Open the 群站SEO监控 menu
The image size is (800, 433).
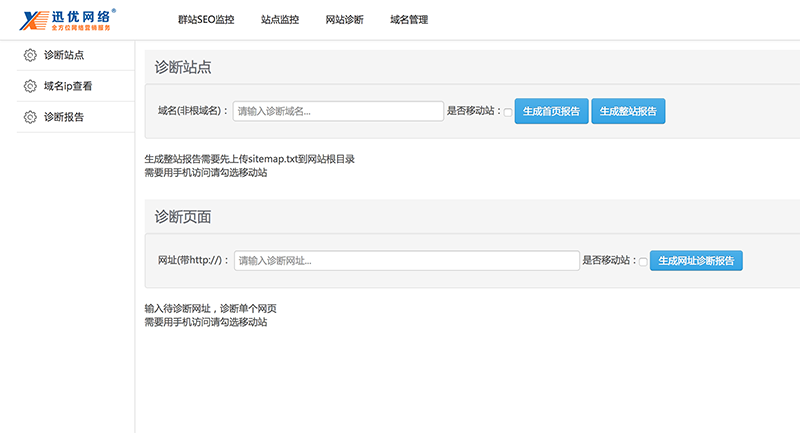[206, 19]
